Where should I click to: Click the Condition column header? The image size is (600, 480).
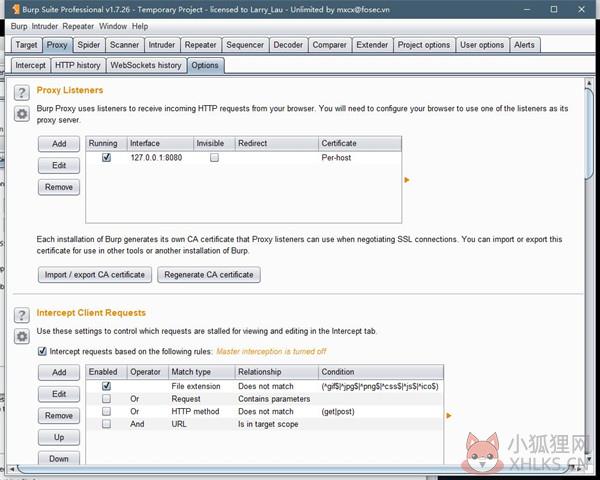tap(381, 372)
